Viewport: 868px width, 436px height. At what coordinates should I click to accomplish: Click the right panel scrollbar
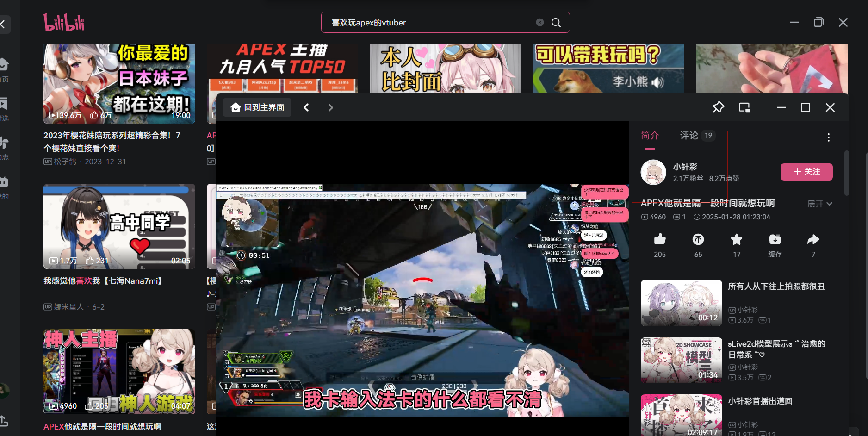pyautogui.click(x=846, y=173)
